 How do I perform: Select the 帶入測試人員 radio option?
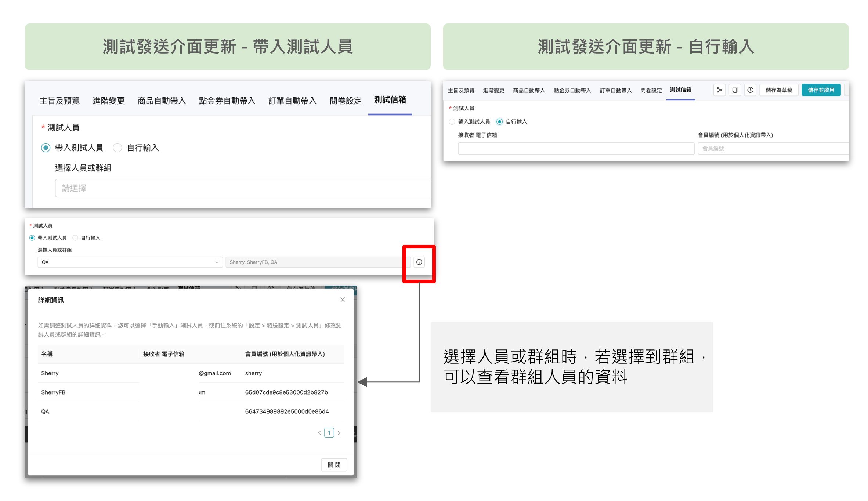(x=46, y=148)
